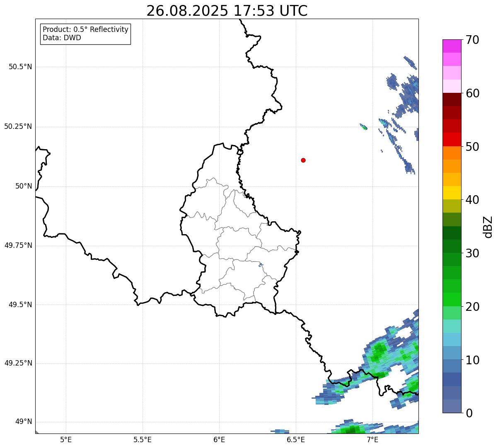498x448 pixels.
Task: Click the title 26.08.2025 17:53 UTC
Action: (227, 11)
